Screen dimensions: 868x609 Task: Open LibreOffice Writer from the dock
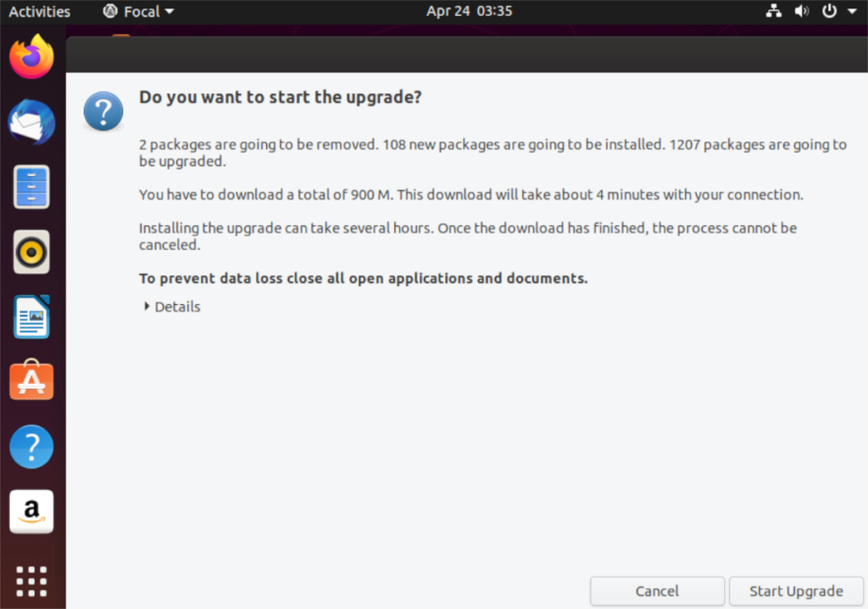tap(31, 317)
